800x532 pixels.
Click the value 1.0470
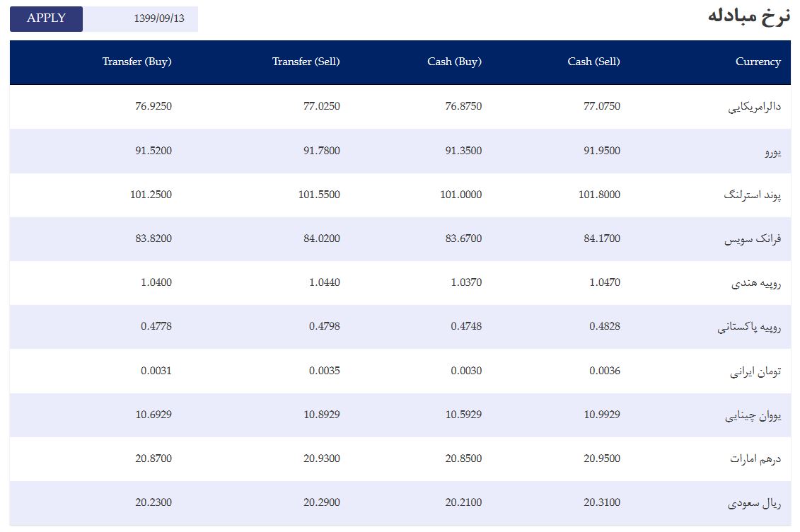(x=605, y=282)
